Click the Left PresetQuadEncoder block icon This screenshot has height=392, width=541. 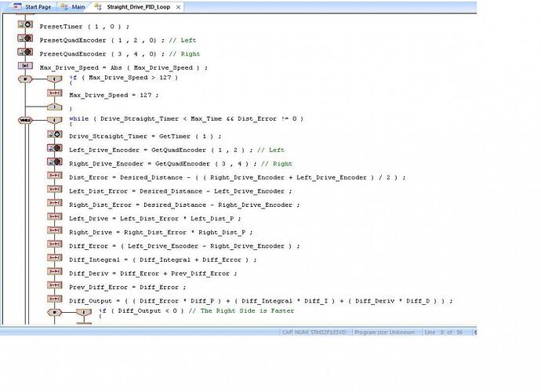coord(25,38)
